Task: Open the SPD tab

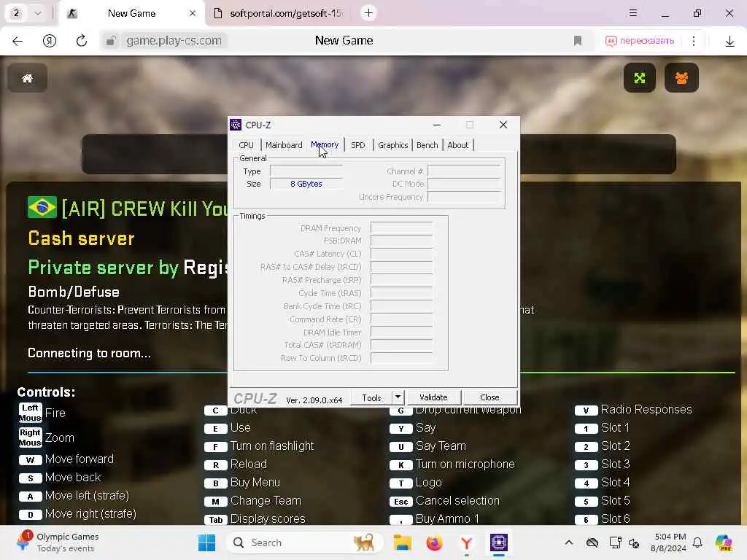Action: [x=357, y=145]
